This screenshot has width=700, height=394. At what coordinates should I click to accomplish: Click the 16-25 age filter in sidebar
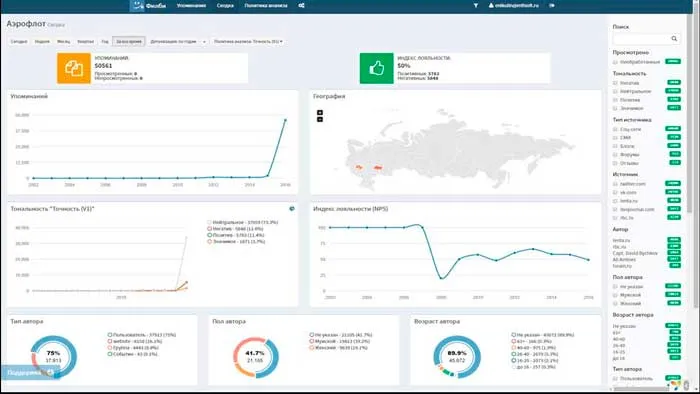click(x=619, y=352)
